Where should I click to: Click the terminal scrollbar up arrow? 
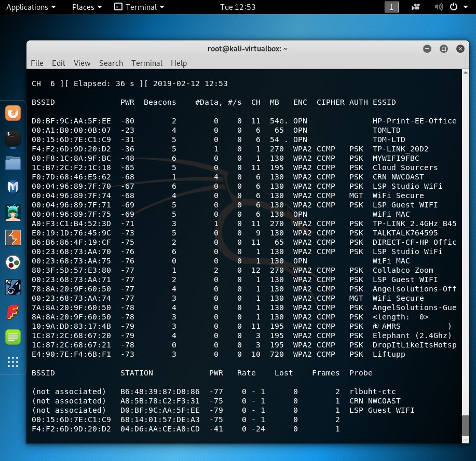[x=466, y=73]
